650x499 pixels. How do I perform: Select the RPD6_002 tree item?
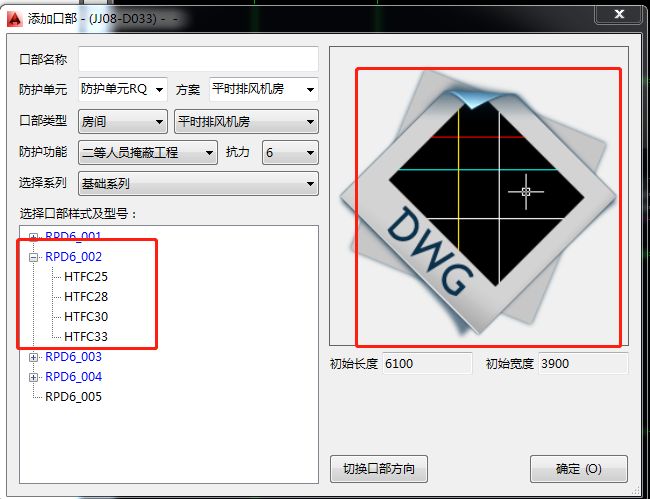click(73, 257)
